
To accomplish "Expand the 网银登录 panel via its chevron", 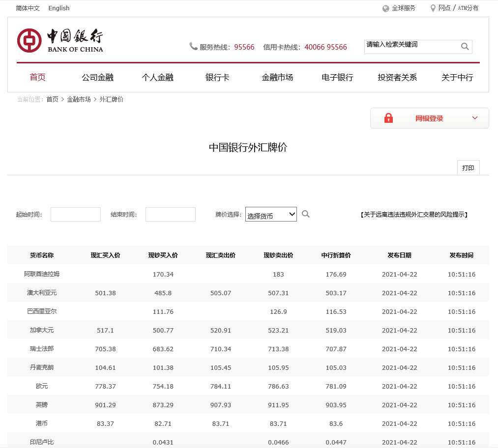I will click(475, 118).
